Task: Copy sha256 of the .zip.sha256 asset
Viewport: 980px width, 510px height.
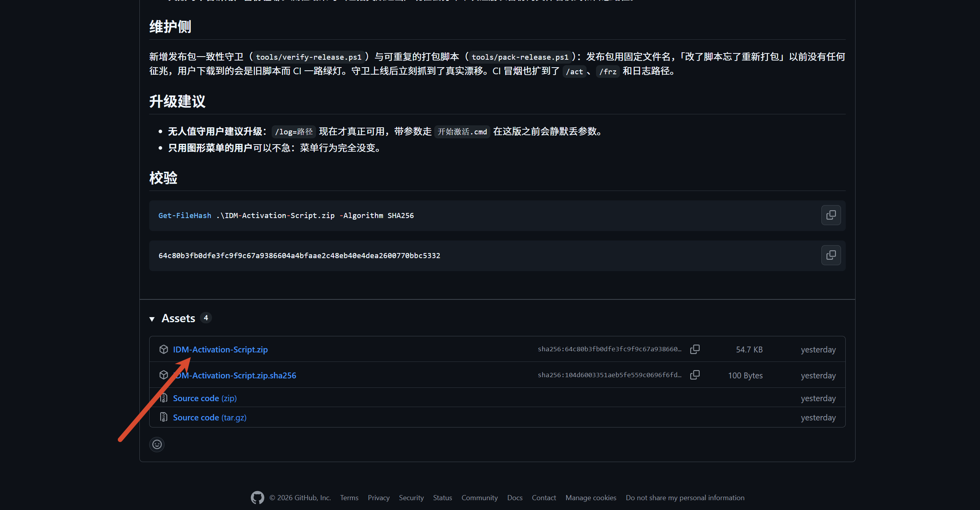Action: (695, 375)
